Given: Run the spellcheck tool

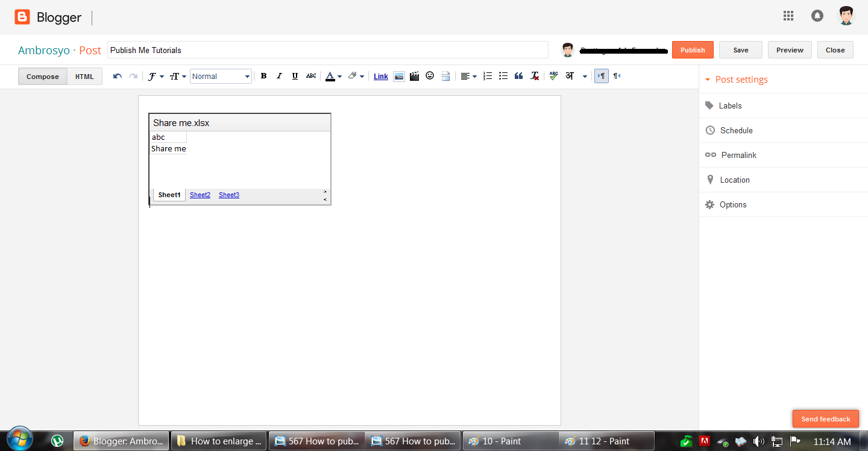Looking at the screenshot, I should coord(553,76).
